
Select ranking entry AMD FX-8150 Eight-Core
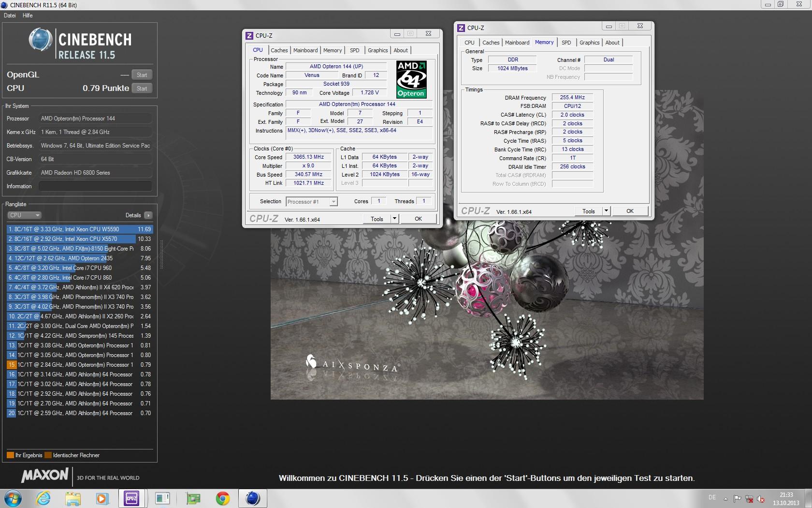[80, 249]
